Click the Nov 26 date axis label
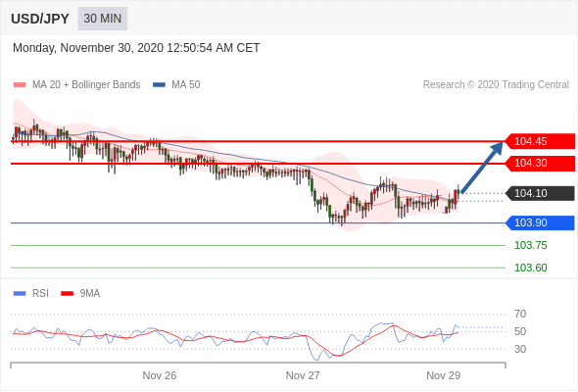The image size is (578, 392). click(160, 375)
